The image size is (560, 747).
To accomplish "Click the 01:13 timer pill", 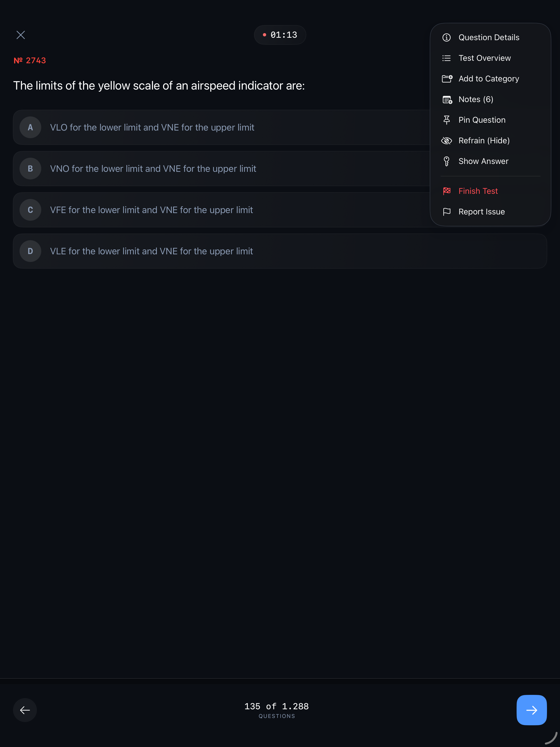I will coord(279,34).
